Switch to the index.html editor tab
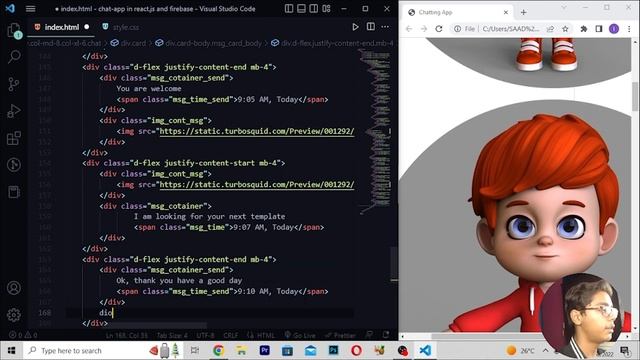The height and width of the screenshot is (360, 640). click(x=61, y=27)
